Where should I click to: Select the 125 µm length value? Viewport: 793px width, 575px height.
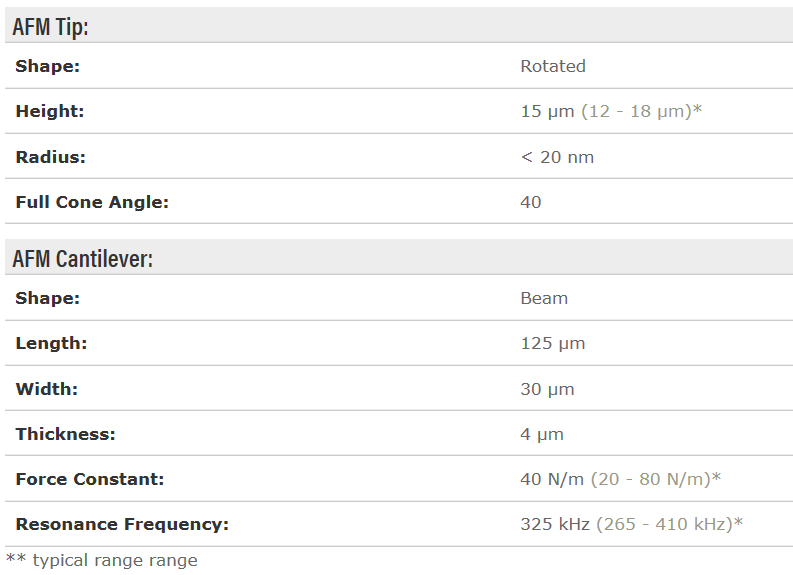coord(553,344)
